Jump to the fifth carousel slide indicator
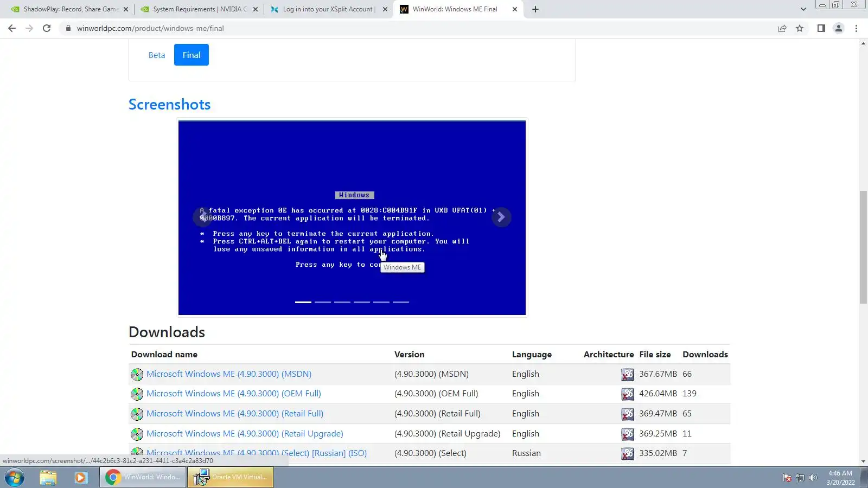This screenshot has width=868, height=488. click(x=381, y=302)
